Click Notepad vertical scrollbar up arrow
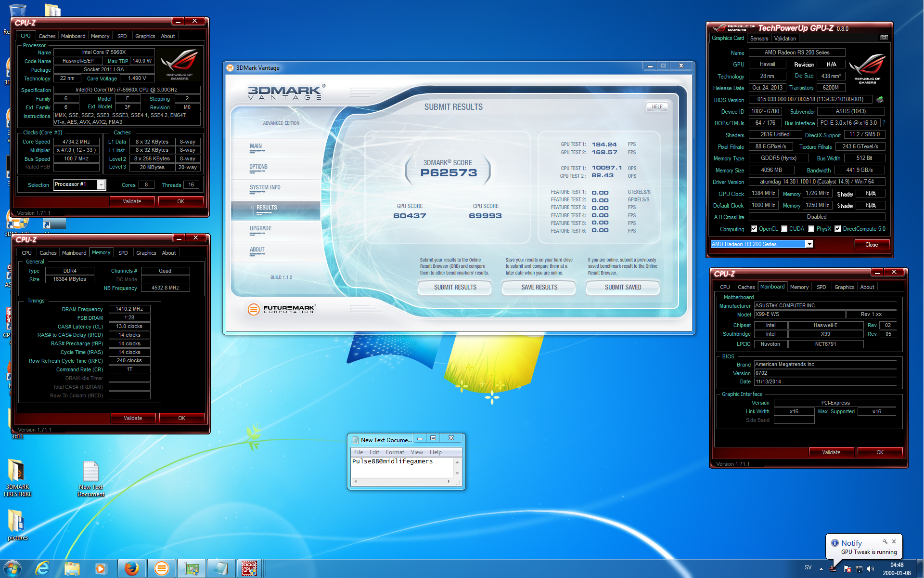Screen dimensions: 924x578 click(457, 462)
